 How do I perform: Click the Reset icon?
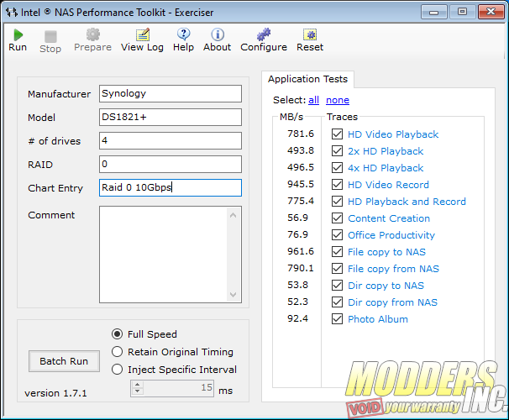(x=310, y=34)
